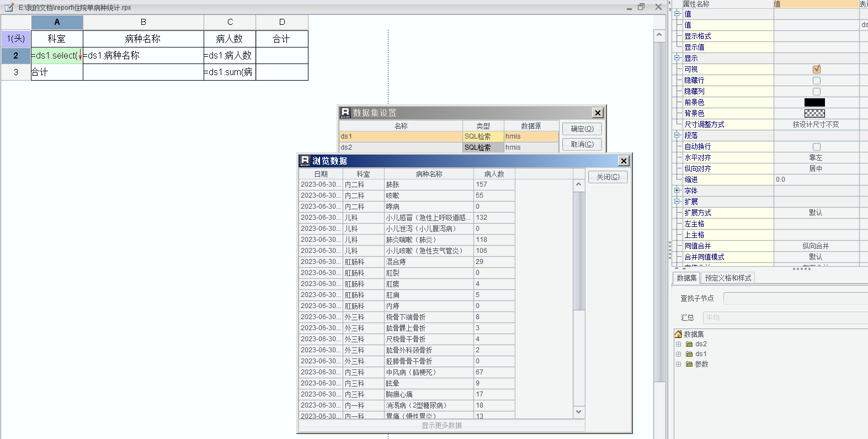Close the 浏览数据 dialog with its X

pyautogui.click(x=624, y=161)
